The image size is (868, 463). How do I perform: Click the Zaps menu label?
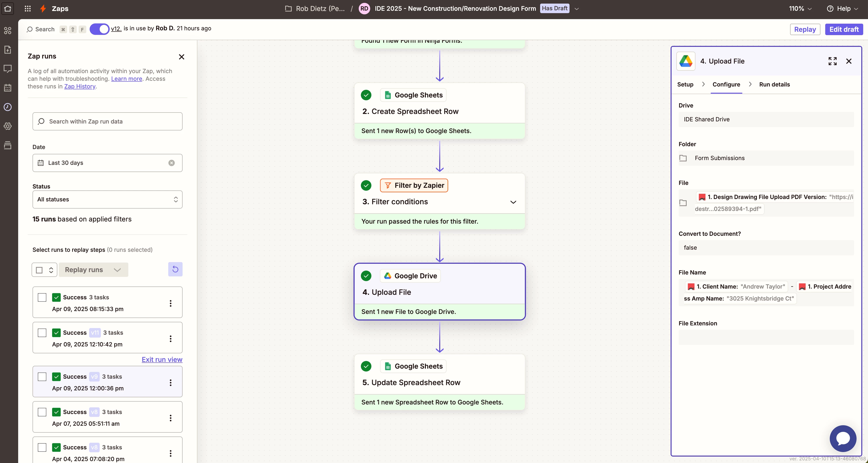pos(60,8)
